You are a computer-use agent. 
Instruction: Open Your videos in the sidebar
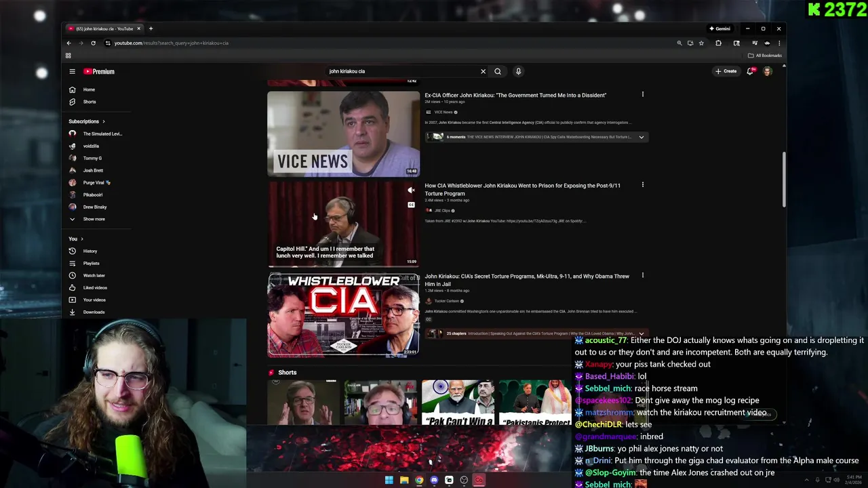coord(94,300)
